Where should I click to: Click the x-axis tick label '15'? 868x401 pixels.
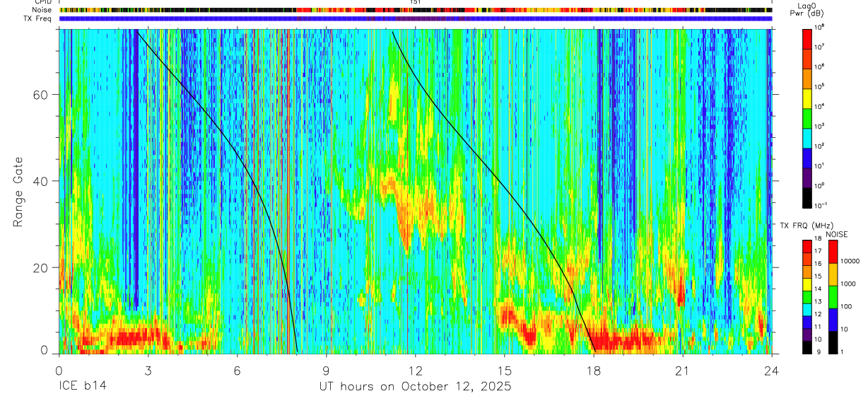pos(504,371)
